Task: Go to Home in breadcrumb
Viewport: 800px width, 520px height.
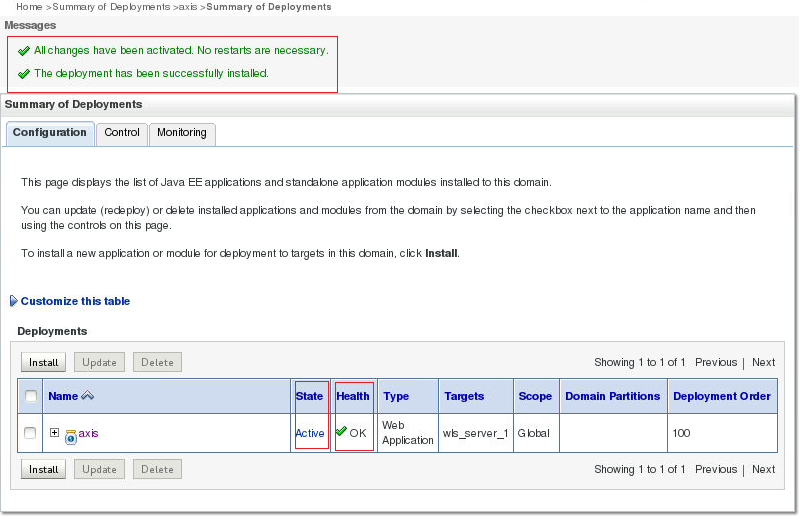Action: pyautogui.click(x=29, y=7)
